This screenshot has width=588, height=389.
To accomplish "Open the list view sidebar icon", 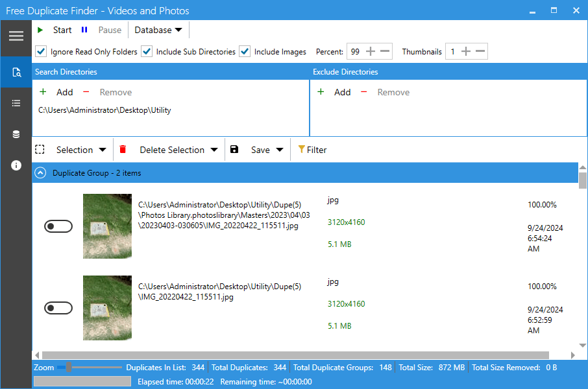I will coord(16,103).
